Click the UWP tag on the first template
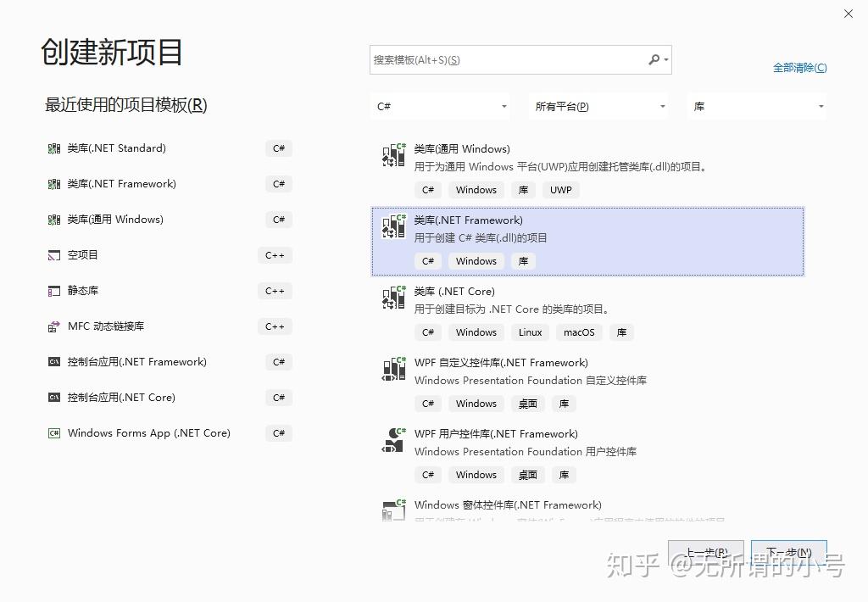Image resolution: width=868 pixels, height=602 pixels. (x=560, y=189)
